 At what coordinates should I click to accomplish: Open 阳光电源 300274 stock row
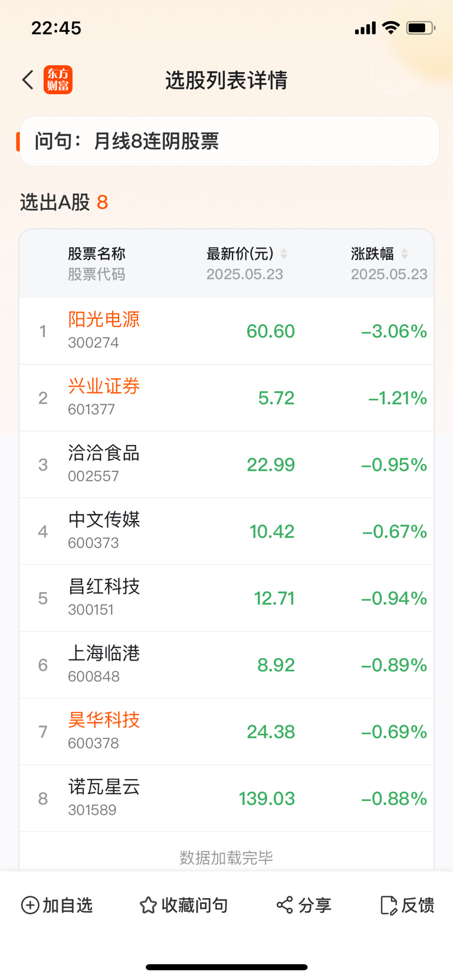click(x=226, y=331)
